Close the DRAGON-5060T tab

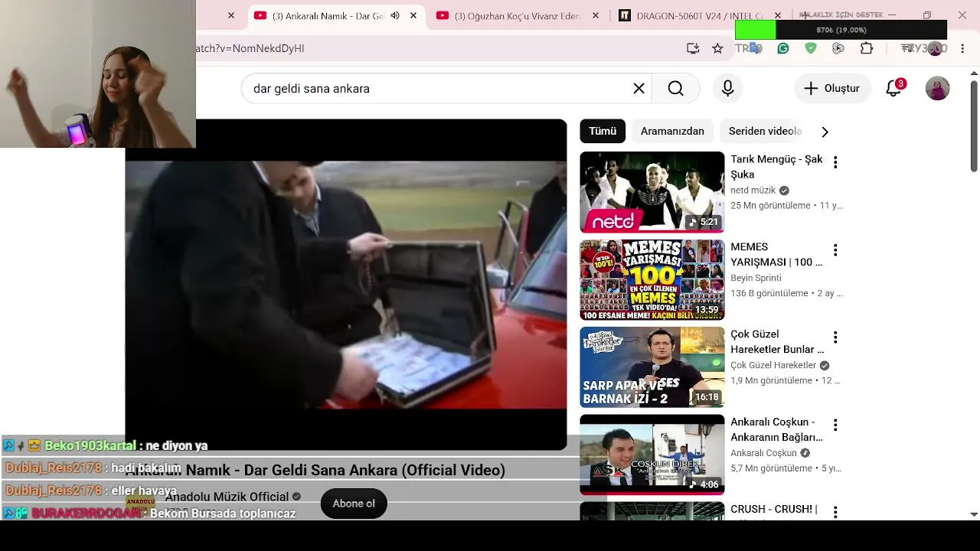pyautogui.click(x=778, y=15)
